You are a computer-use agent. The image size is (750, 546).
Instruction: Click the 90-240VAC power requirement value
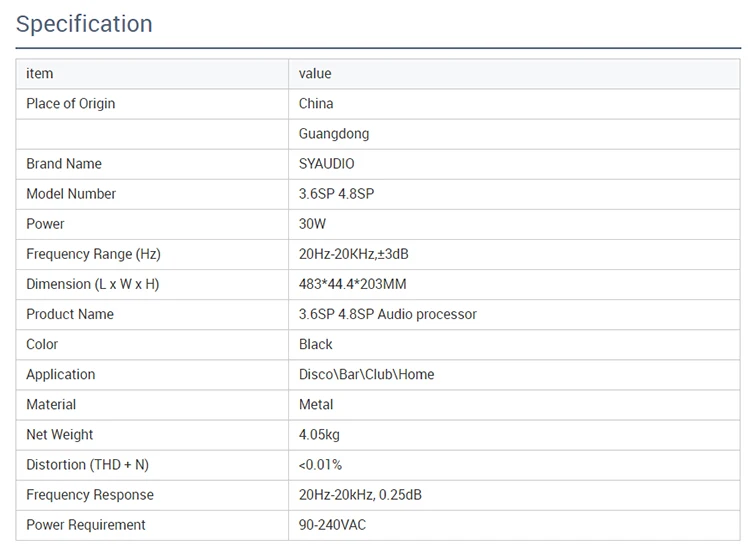click(x=332, y=525)
